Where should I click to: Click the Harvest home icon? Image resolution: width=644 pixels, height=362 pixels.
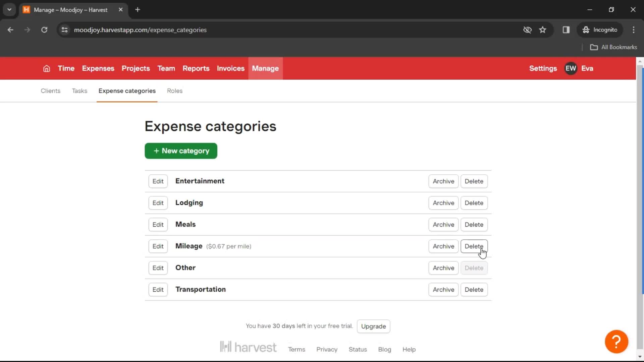click(x=46, y=68)
